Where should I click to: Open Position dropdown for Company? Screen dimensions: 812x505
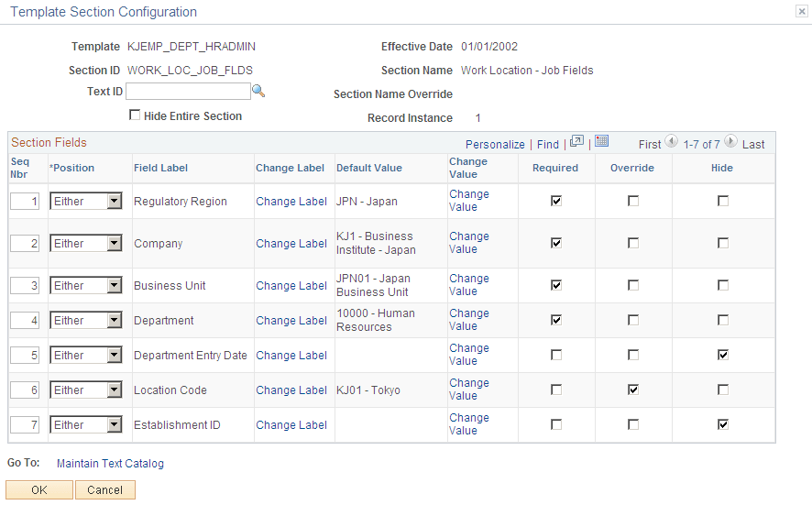[x=86, y=243]
